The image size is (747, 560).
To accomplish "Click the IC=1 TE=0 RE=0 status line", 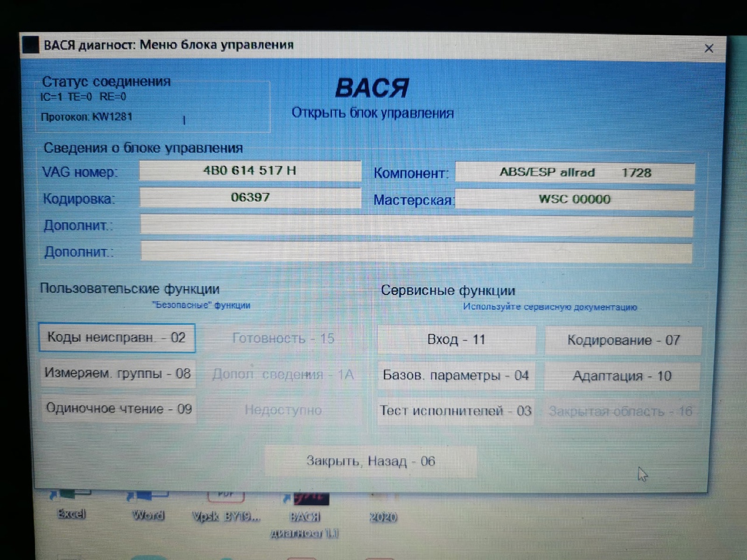I will point(83,97).
